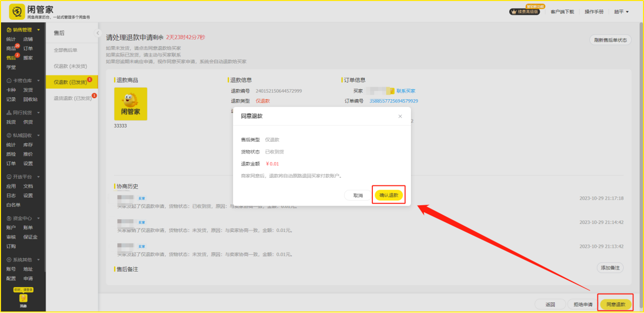Click 刷新售后单状态 button
Image resolution: width=644 pixels, height=313 pixels.
610,40
